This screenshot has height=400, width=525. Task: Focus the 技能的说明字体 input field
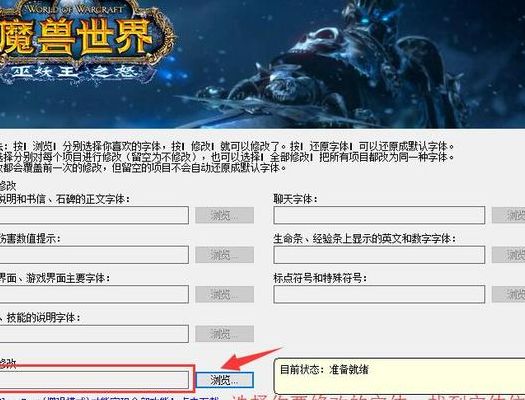[x=94, y=334]
